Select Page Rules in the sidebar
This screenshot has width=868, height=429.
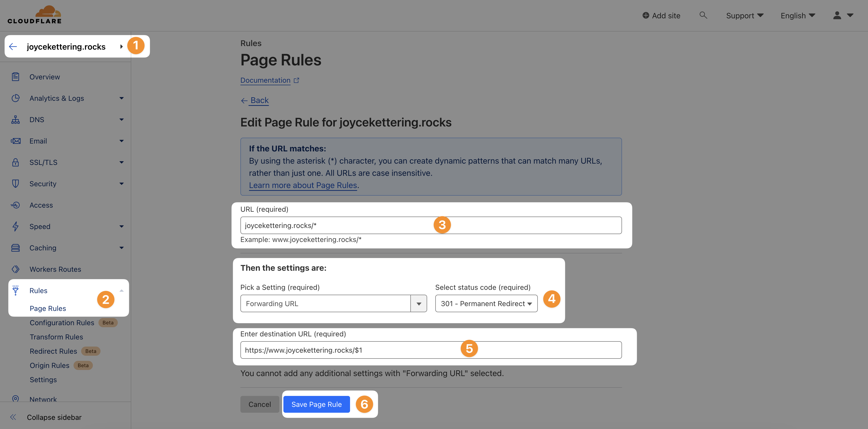[48, 308]
